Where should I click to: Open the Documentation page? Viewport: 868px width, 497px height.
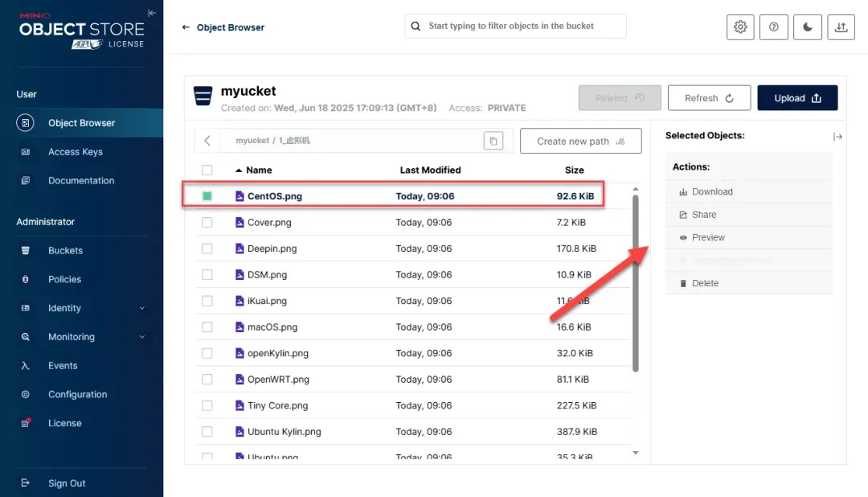[79, 180]
